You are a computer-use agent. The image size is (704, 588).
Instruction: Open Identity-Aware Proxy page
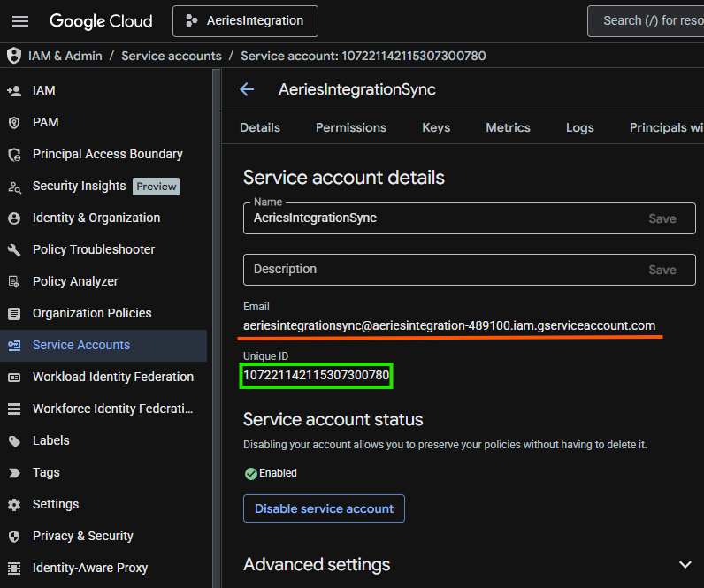pos(90,569)
